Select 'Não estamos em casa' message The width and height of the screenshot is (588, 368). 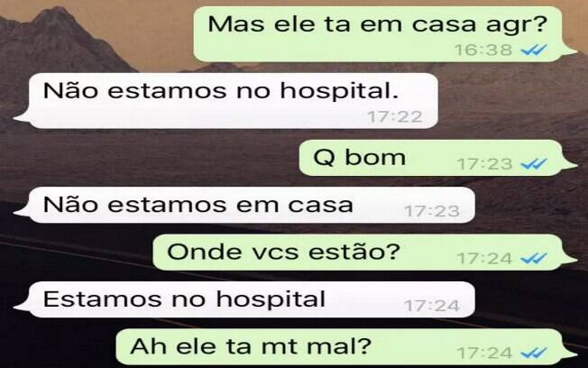252,205
